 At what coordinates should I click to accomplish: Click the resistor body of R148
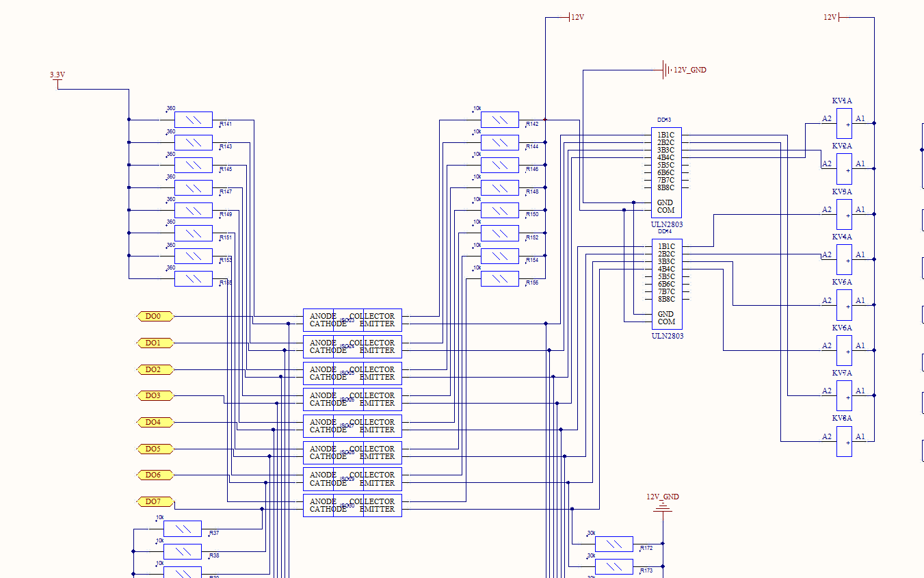click(500, 187)
